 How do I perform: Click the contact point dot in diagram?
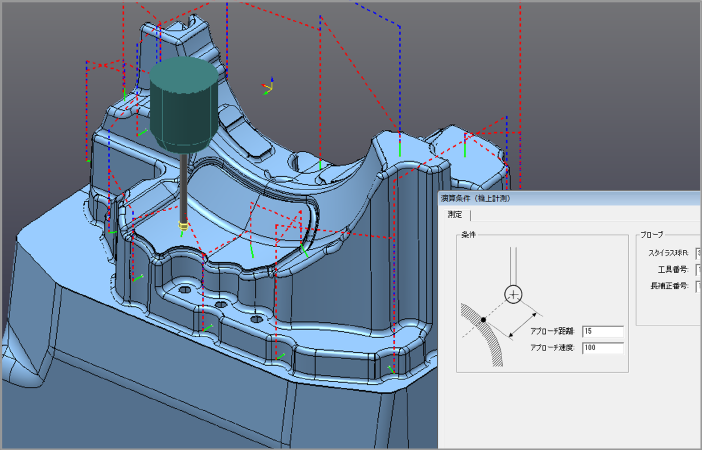tap(484, 320)
